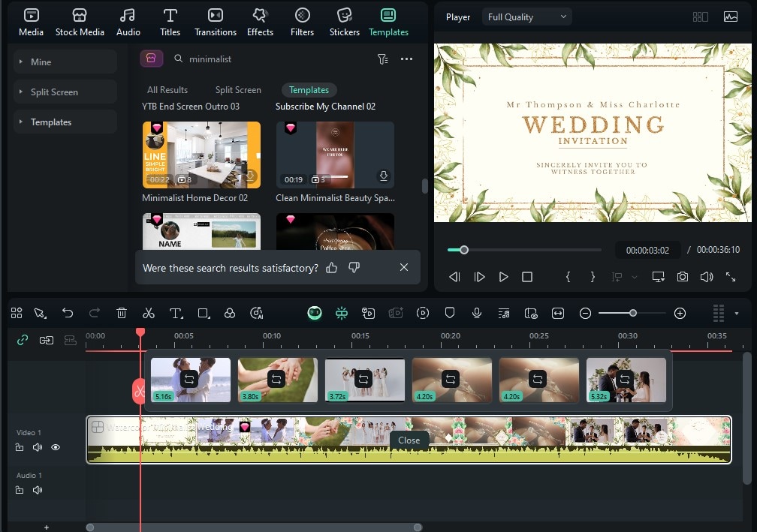
Task: Hide the Video 1 track
Action: pos(56,447)
